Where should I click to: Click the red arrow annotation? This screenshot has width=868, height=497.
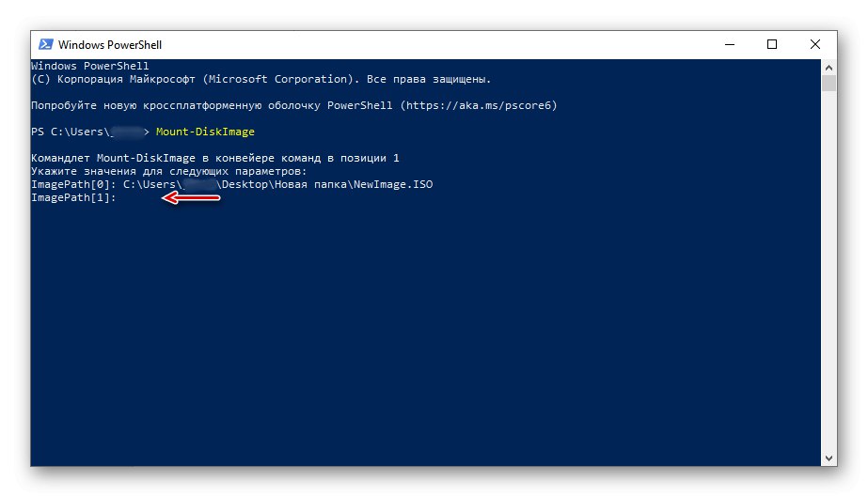point(191,198)
